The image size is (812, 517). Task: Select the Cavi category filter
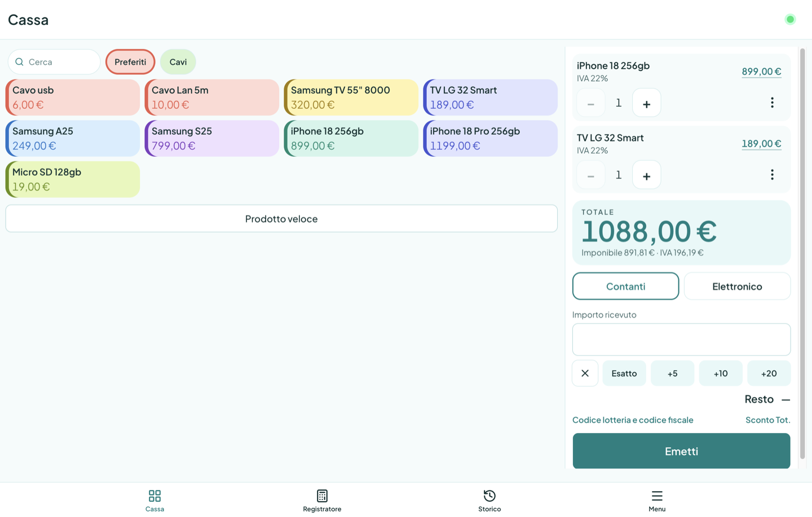(x=178, y=62)
